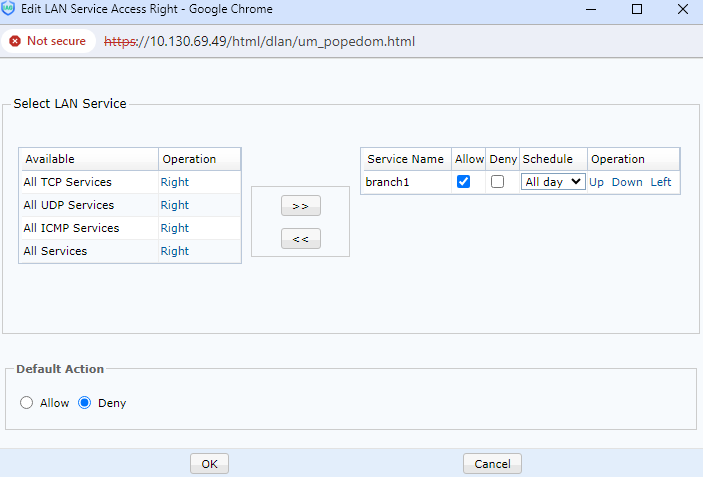Click the << move left button
The width and height of the screenshot is (703, 477).
tap(300, 238)
